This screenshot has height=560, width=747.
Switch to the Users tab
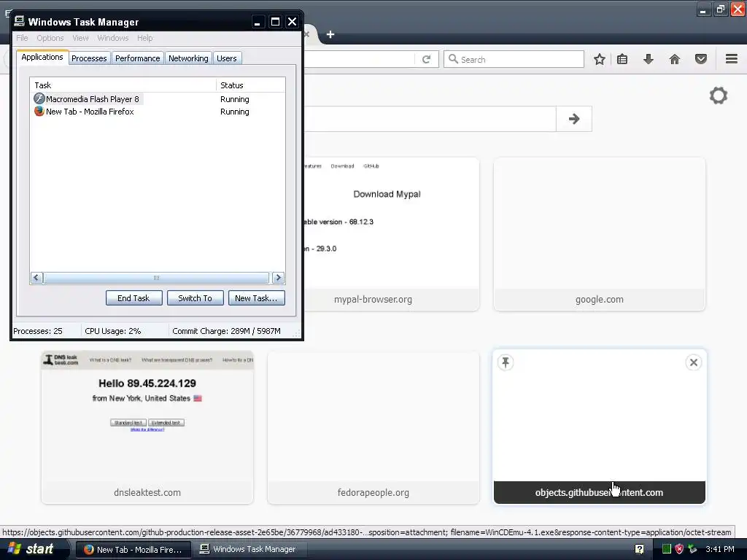click(227, 58)
